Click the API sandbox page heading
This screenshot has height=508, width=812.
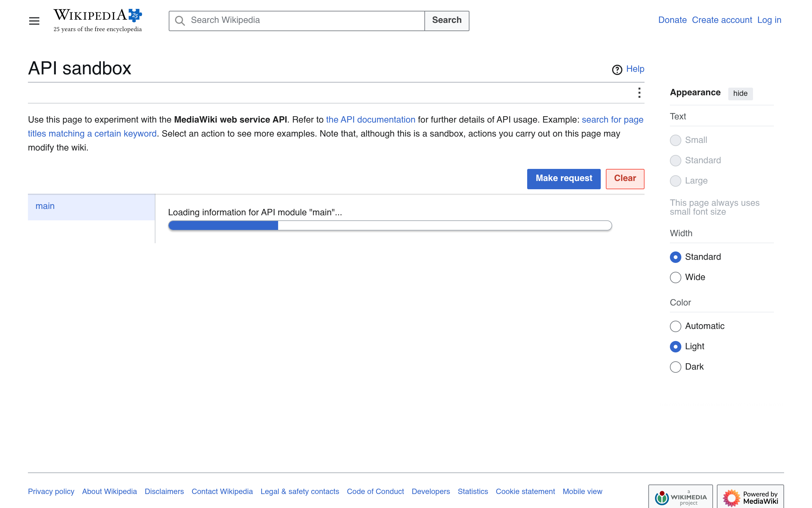click(80, 69)
